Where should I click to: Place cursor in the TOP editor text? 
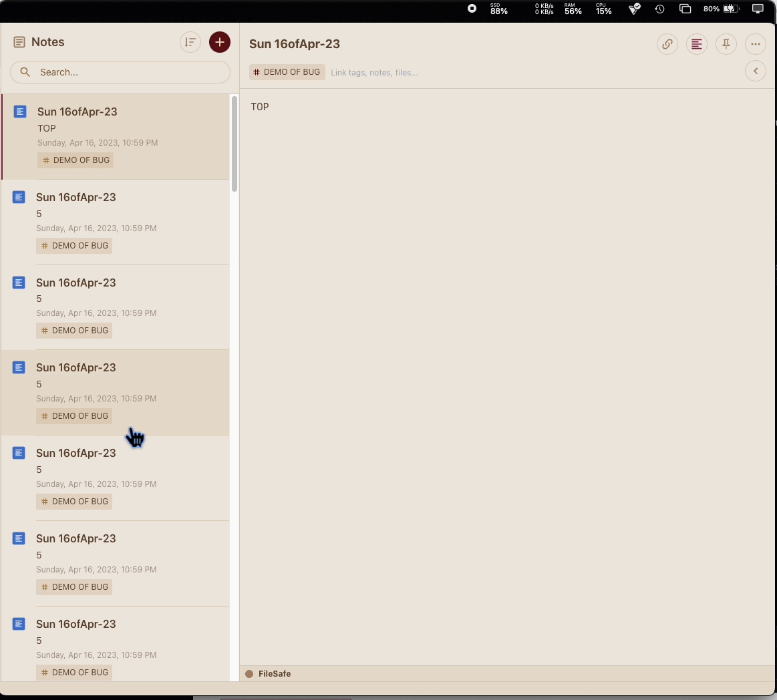tap(260, 106)
